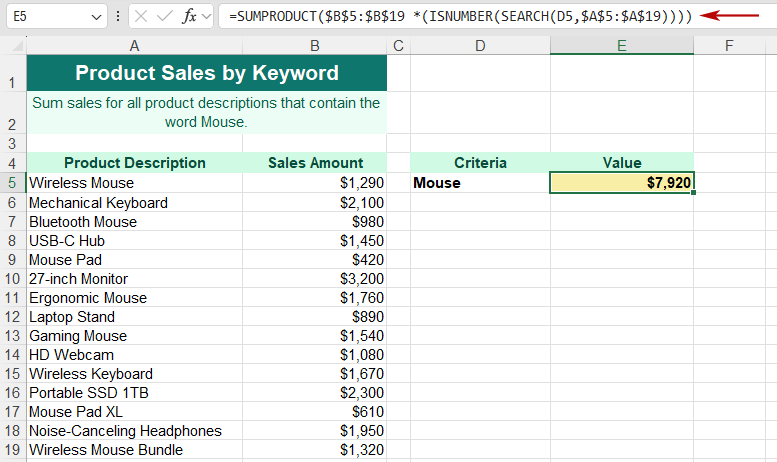Select the Criteria header cell
Image resolution: width=777 pixels, height=462 pixels.
480,163
